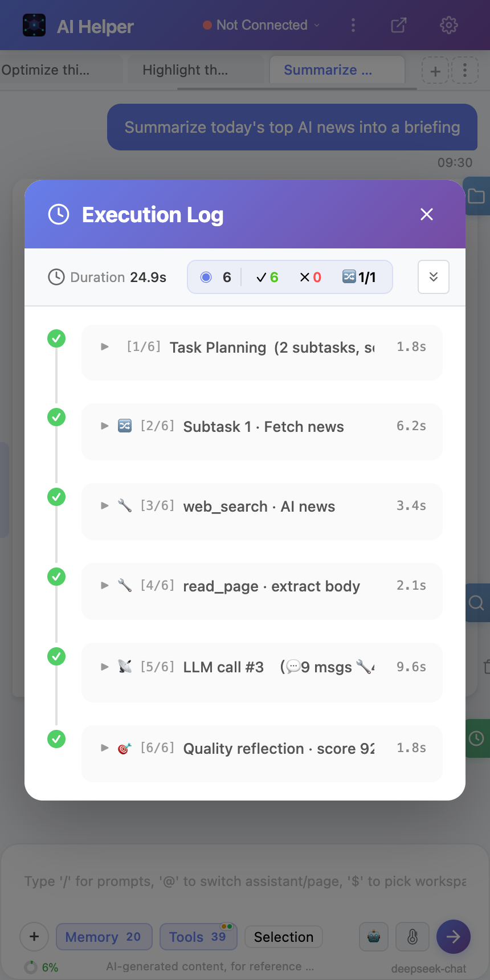Screen dimensions: 490x980
Task: Click the message prompt input field
Action: [x=245, y=881]
